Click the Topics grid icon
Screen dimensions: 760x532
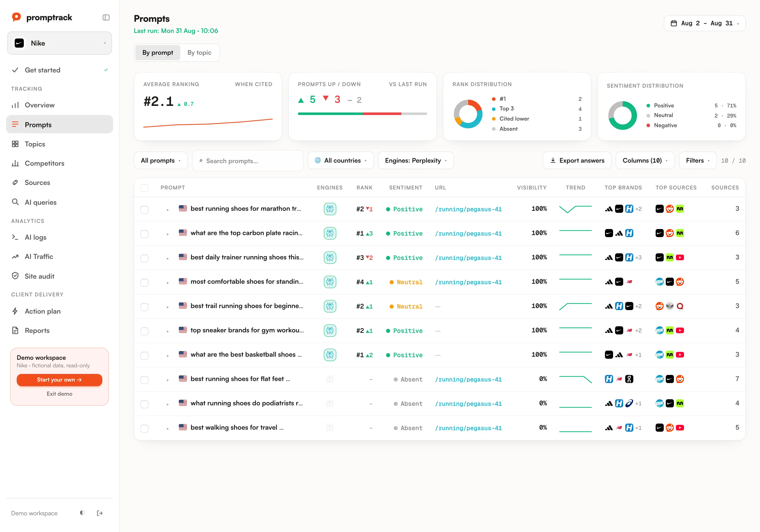click(x=15, y=144)
